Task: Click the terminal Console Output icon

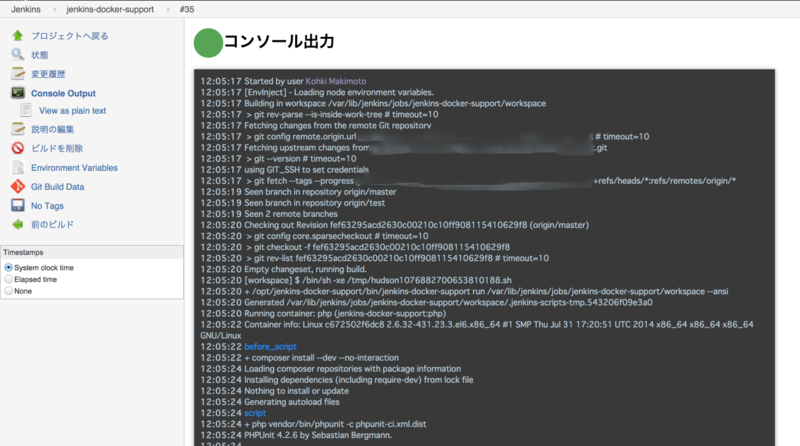Action: pos(18,92)
